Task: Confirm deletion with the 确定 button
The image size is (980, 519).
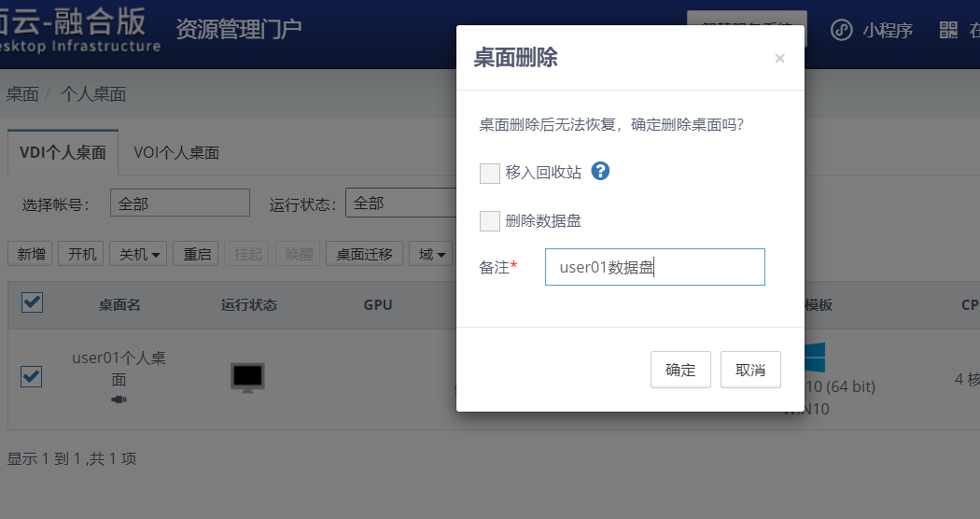Action: [680, 370]
